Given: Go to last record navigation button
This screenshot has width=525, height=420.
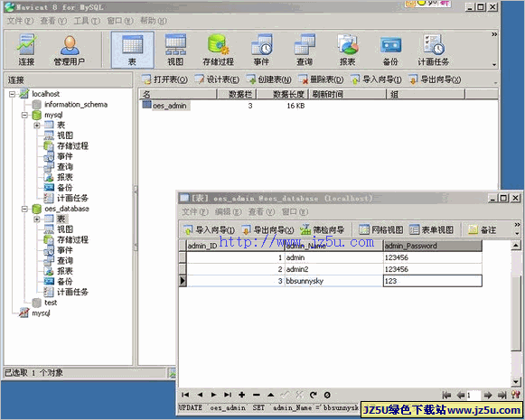Looking at the screenshot, I should pos(228,395).
